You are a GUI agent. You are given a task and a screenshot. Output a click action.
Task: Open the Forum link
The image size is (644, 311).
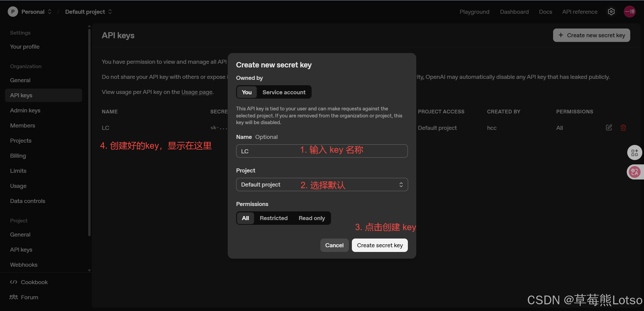coord(30,297)
